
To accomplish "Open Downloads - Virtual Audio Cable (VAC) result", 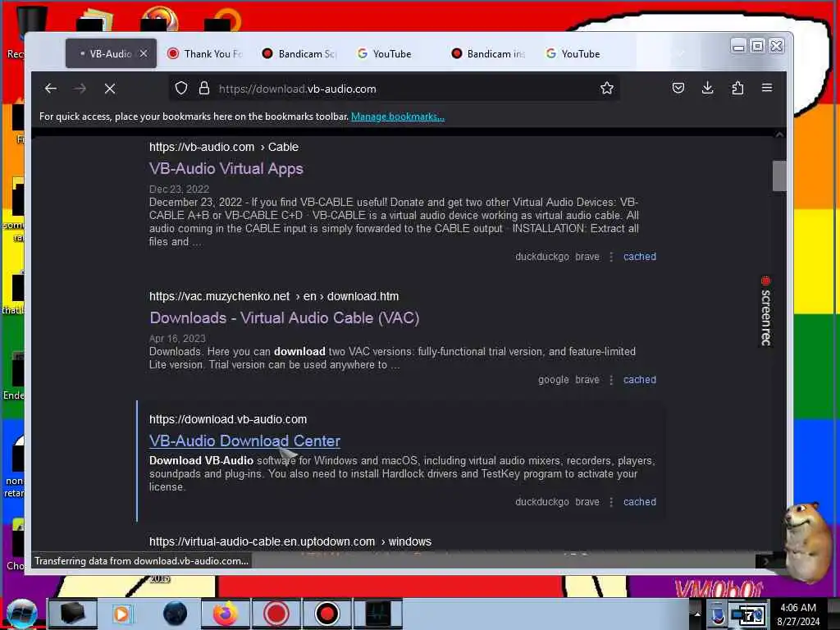I will (285, 318).
